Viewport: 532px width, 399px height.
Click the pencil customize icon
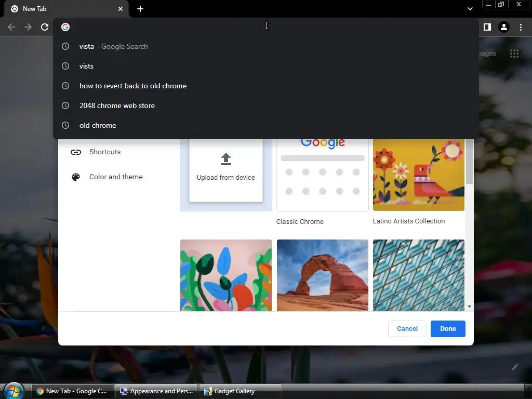(x=515, y=367)
